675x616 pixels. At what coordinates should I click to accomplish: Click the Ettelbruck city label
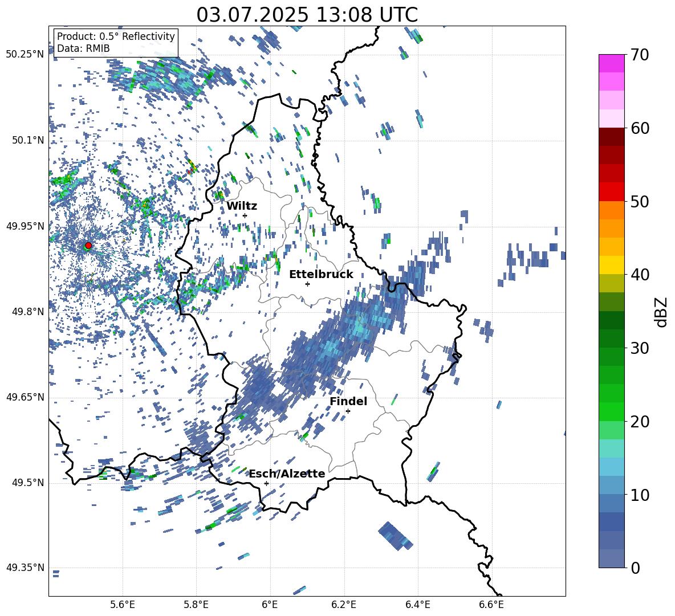321,275
